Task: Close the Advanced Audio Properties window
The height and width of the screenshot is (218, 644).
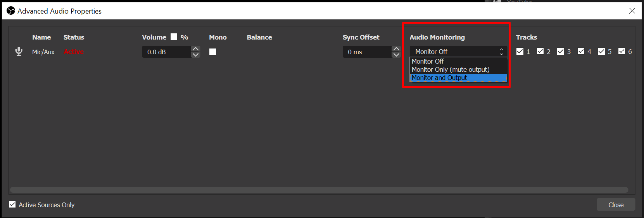Action: coord(632,11)
